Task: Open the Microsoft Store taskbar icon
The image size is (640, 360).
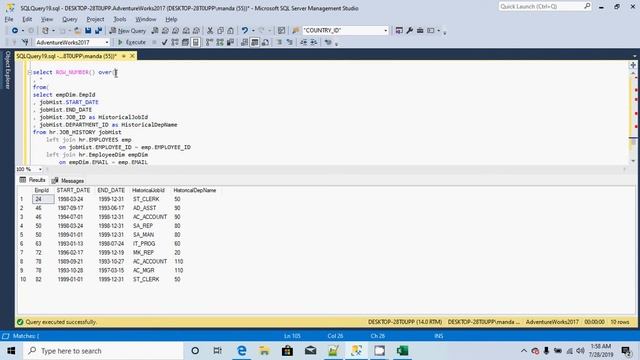Action: [x=287, y=351]
